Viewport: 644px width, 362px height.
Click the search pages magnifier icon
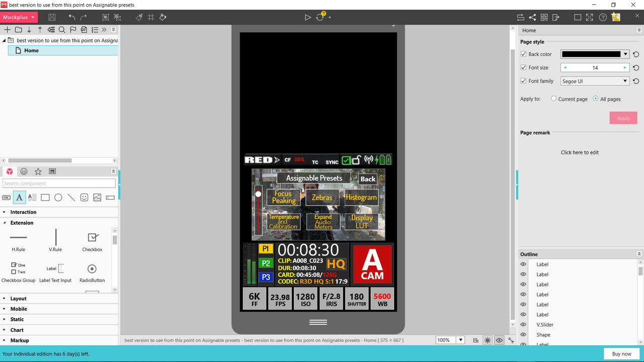(x=62, y=30)
